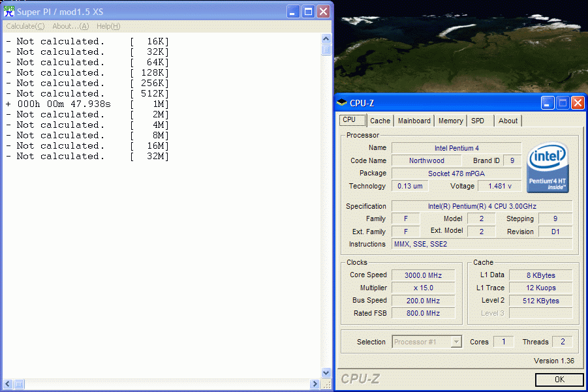Viewport: 588px width, 392px height.
Task: Click the Threads value '2'
Action: click(563, 342)
